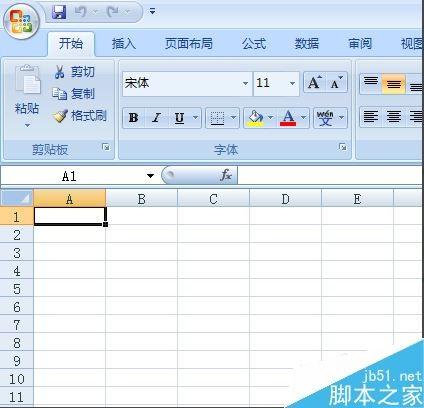The image size is (424, 408).
Task: Open the 数据 ribbon tab
Action: tap(307, 44)
